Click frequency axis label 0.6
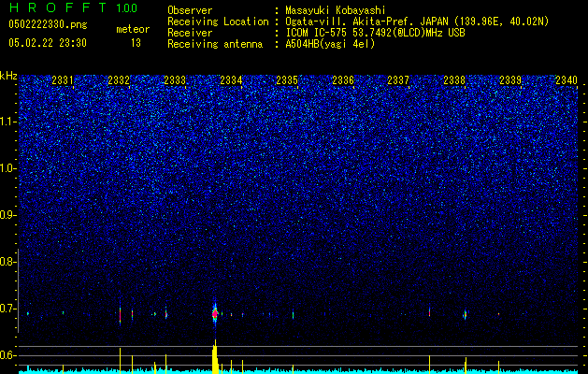Viewport: 588px width, 374px height. [x=8, y=355]
